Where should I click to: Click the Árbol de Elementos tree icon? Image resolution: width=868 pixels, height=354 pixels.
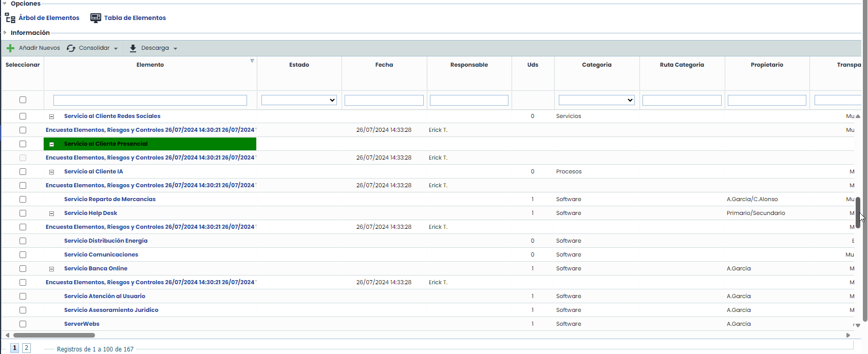tap(10, 18)
